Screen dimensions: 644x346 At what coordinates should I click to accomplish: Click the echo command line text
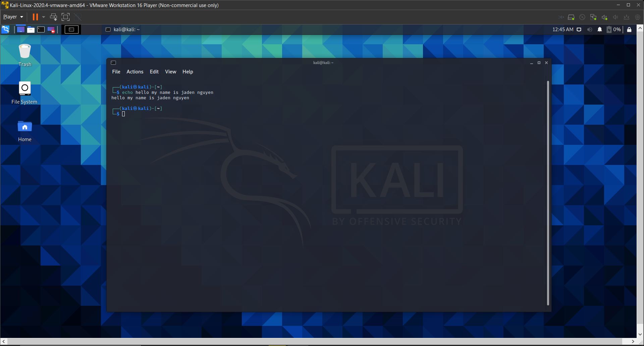(x=168, y=93)
